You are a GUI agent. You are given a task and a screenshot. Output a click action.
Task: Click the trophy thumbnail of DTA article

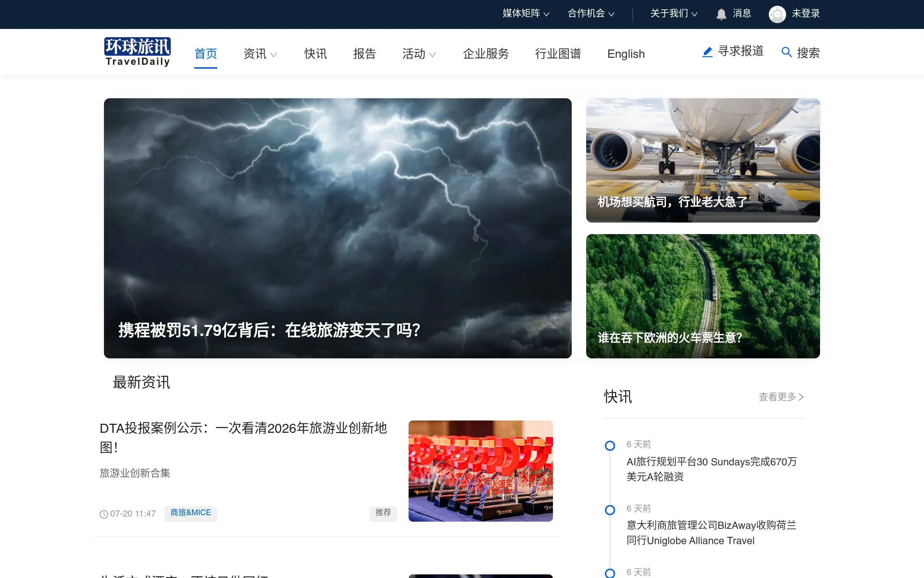coord(480,471)
